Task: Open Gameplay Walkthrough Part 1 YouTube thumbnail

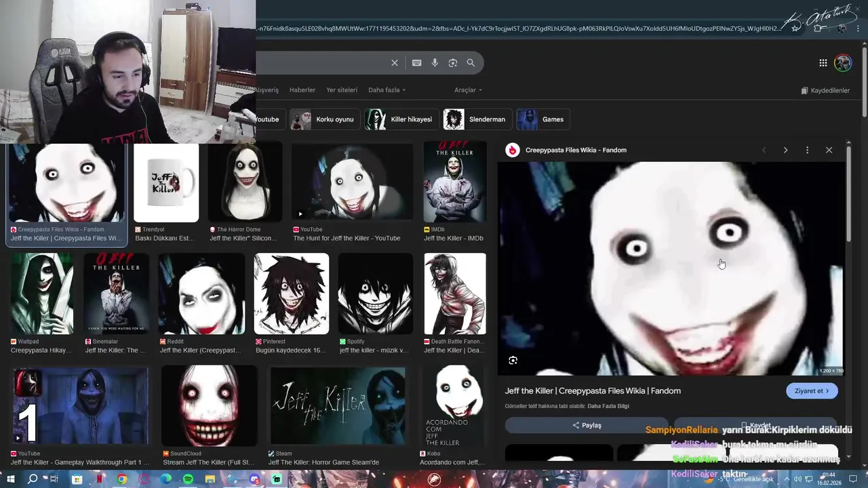Action: [81, 406]
